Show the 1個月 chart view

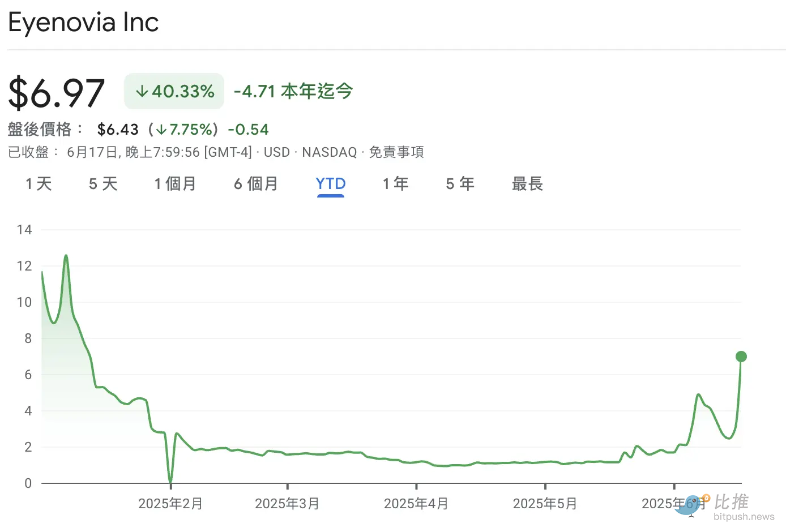pos(175,184)
